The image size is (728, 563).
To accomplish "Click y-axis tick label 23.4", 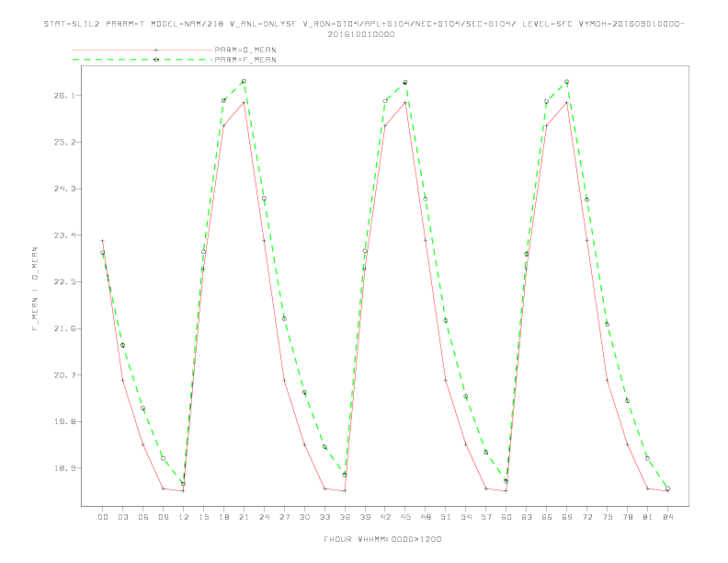I will [x=63, y=236].
